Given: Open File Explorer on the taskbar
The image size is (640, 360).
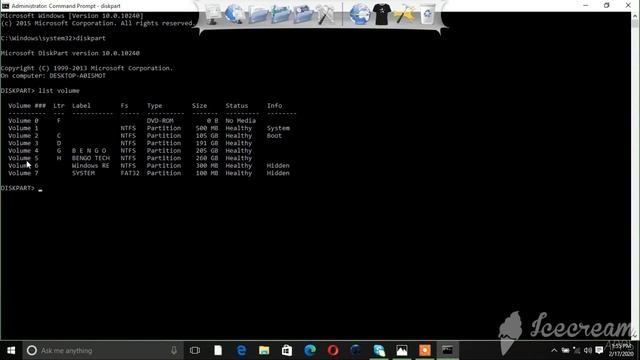Looking at the screenshot, I should (264, 350).
